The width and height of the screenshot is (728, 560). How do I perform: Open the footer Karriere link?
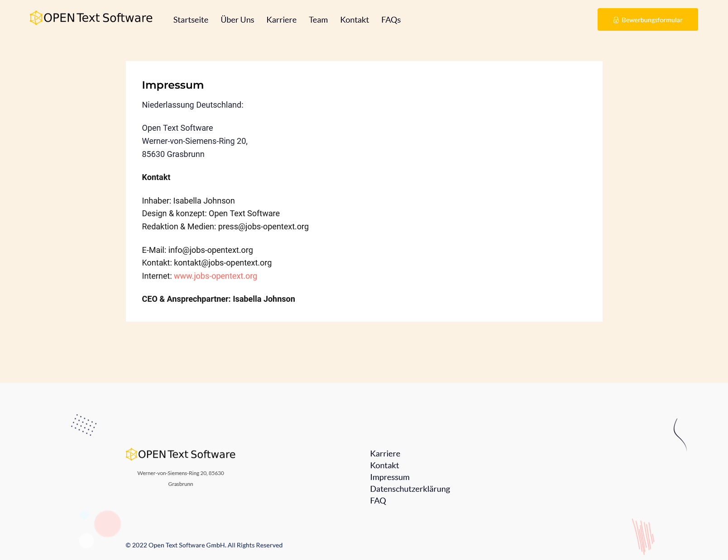click(x=385, y=454)
